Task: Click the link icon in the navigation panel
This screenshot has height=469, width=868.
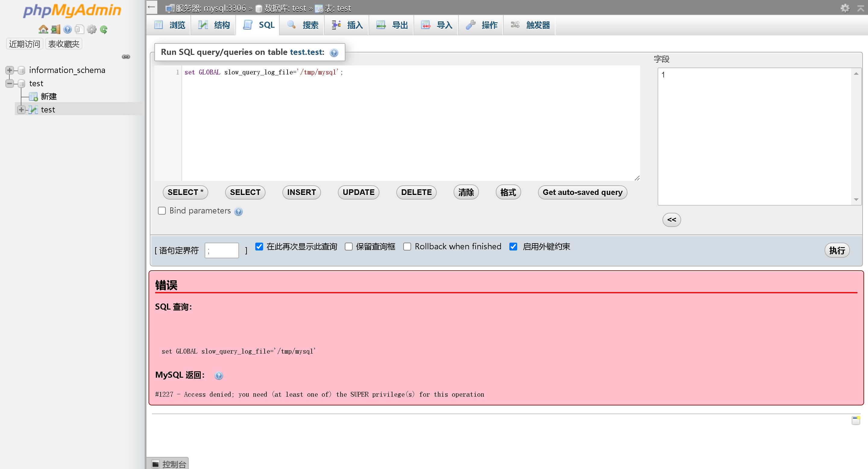Action: [126, 57]
